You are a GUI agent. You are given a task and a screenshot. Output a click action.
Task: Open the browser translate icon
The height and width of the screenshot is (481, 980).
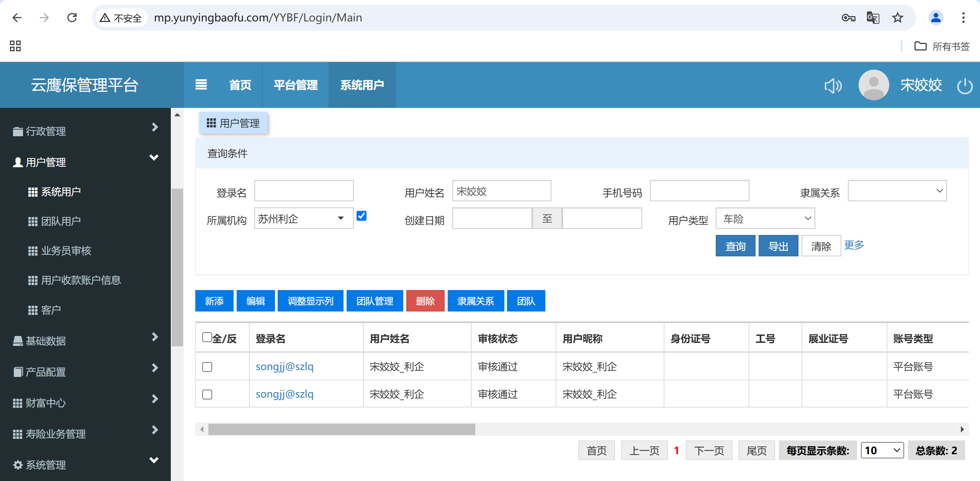tap(872, 18)
